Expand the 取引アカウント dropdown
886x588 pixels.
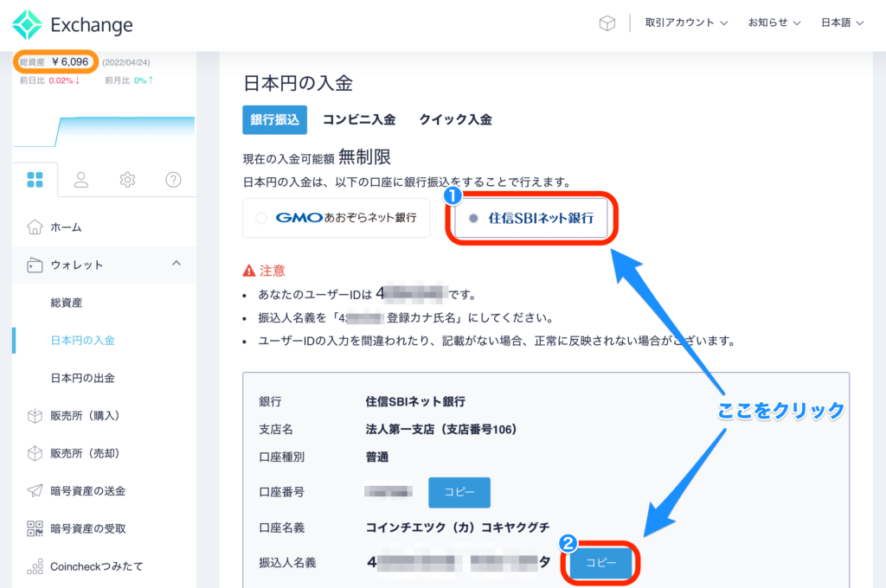(686, 22)
